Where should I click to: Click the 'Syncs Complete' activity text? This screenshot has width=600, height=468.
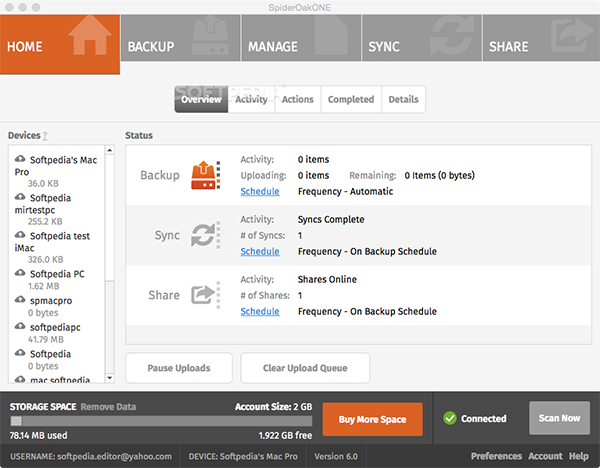tap(331, 220)
